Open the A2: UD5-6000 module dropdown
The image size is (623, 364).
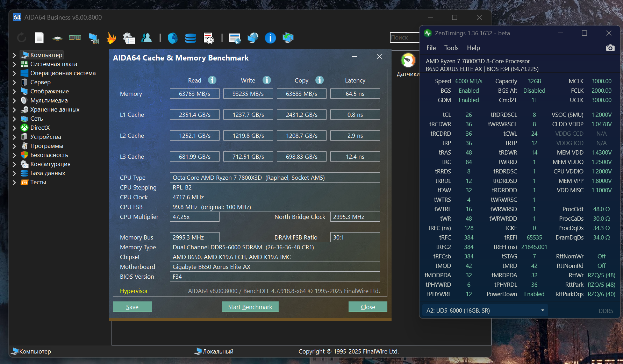pos(485,311)
